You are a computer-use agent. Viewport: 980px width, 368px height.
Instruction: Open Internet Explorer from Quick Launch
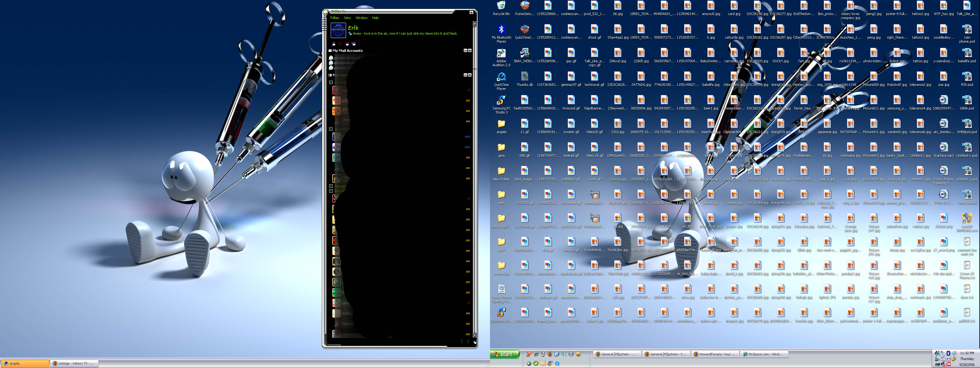(536, 354)
